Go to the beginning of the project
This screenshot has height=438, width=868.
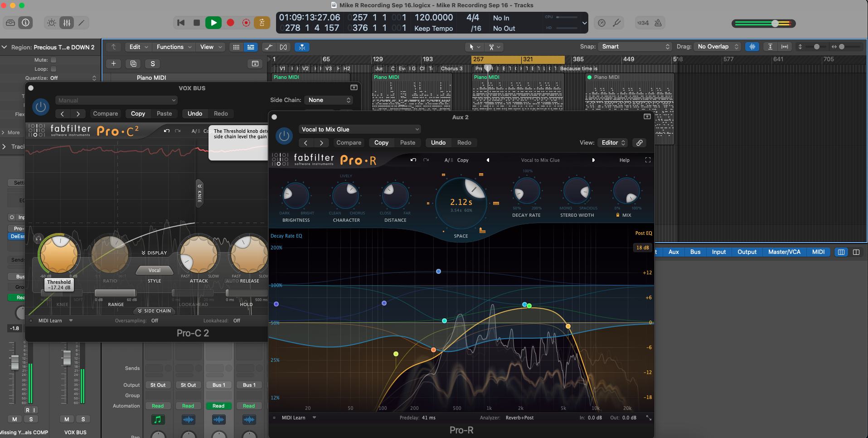click(x=181, y=23)
